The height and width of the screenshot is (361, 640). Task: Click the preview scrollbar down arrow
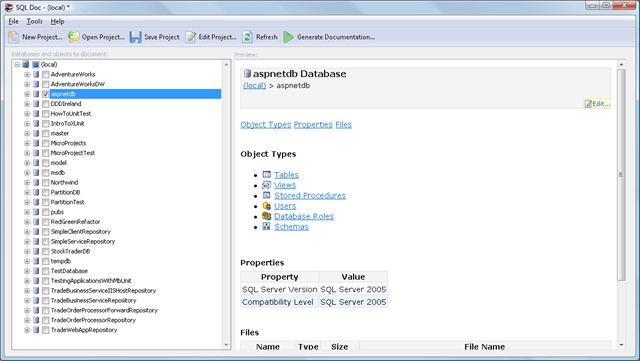[621, 345]
